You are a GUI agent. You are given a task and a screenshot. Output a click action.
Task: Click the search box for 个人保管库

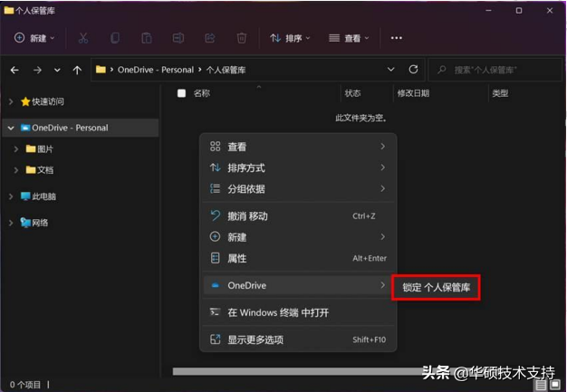(495, 70)
